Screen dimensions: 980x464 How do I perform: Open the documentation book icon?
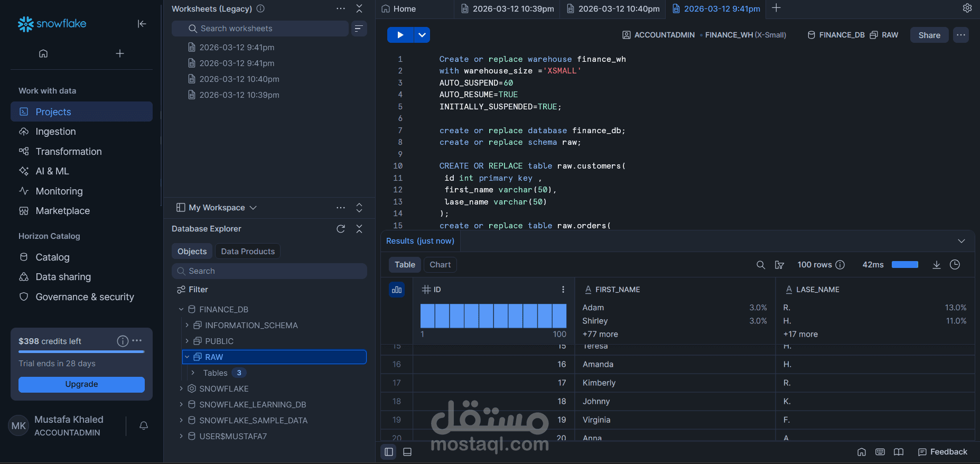coord(899,452)
